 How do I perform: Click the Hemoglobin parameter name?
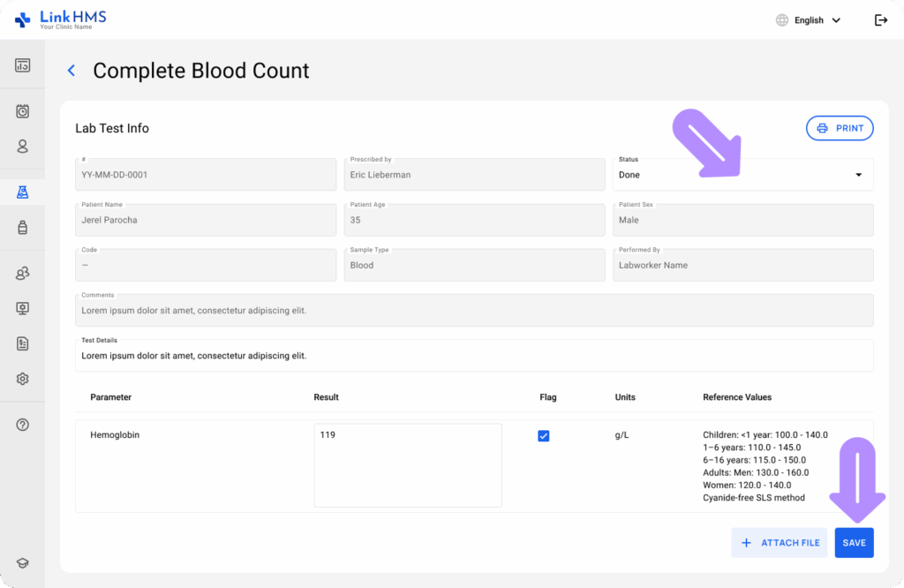(115, 434)
